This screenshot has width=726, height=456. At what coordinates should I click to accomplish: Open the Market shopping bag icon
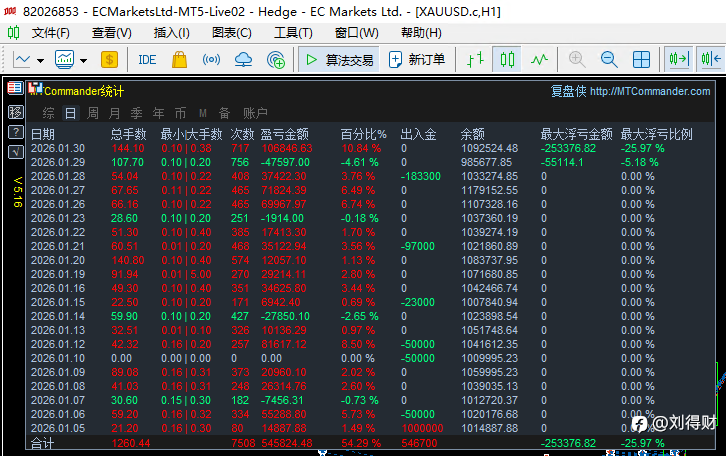tap(179, 60)
